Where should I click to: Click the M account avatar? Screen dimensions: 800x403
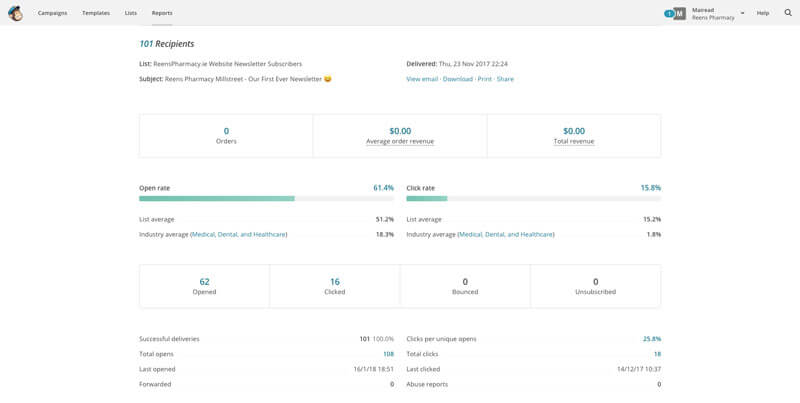[x=680, y=14]
